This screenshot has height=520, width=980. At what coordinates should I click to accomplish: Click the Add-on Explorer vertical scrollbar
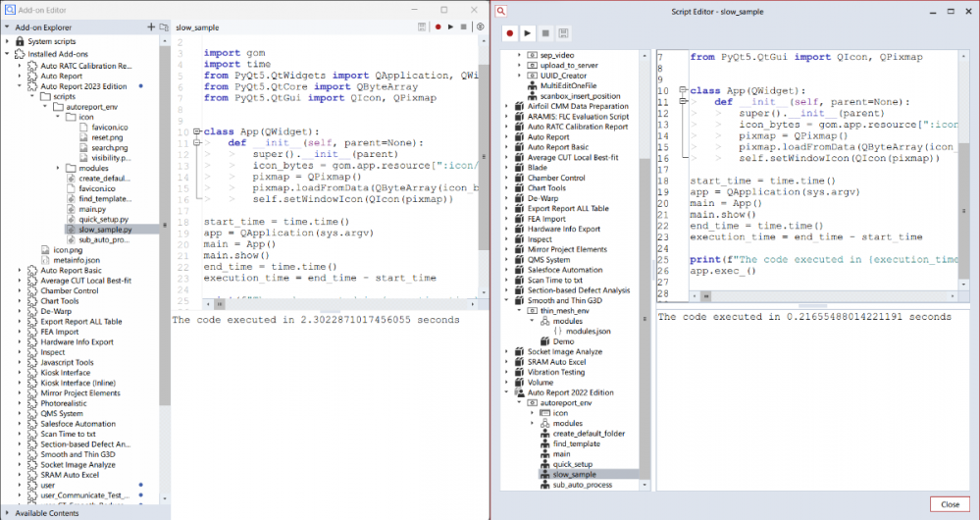[164, 196]
